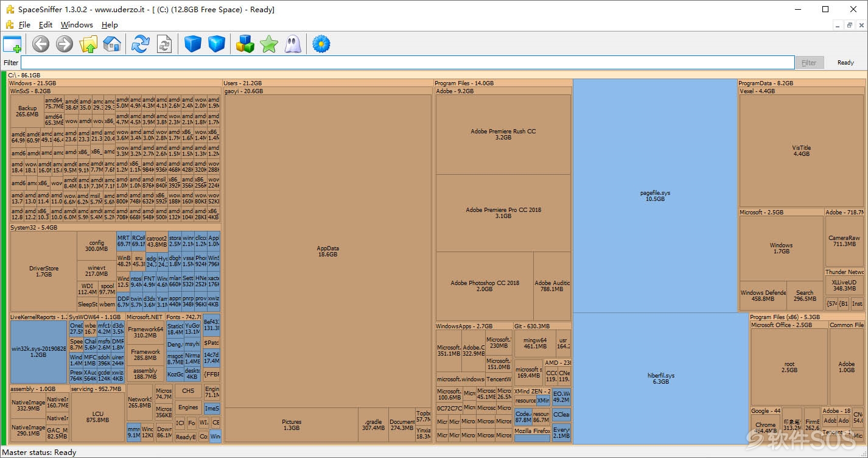Click the Pictures 1.3GB block
The width and height of the screenshot is (868, 458).
click(x=292, y=425)
